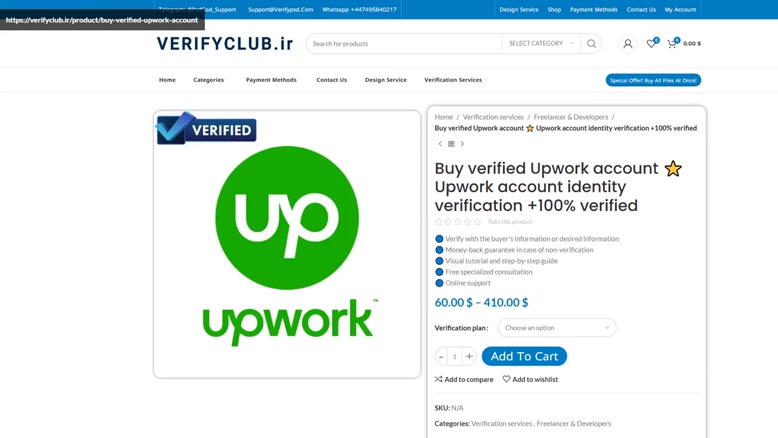Viewport: 778px width, 438px height.
Task: Click the Add To Cart button
Action: [524, 356]
